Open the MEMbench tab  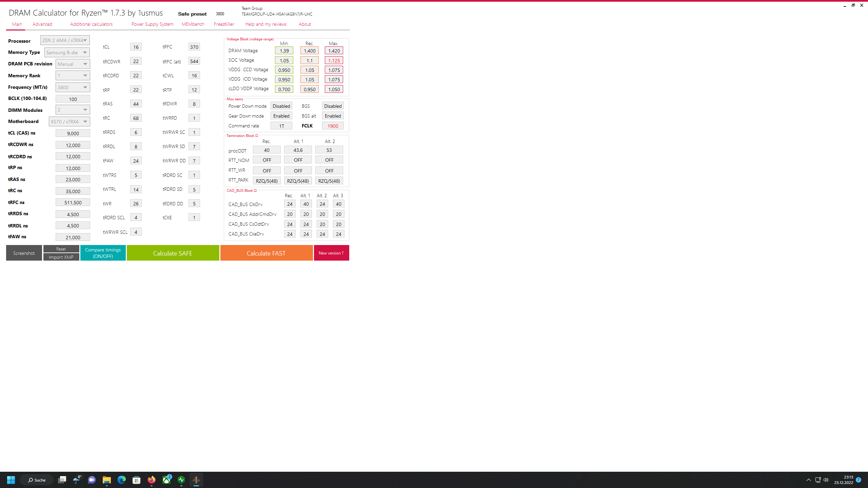point(193,24)
